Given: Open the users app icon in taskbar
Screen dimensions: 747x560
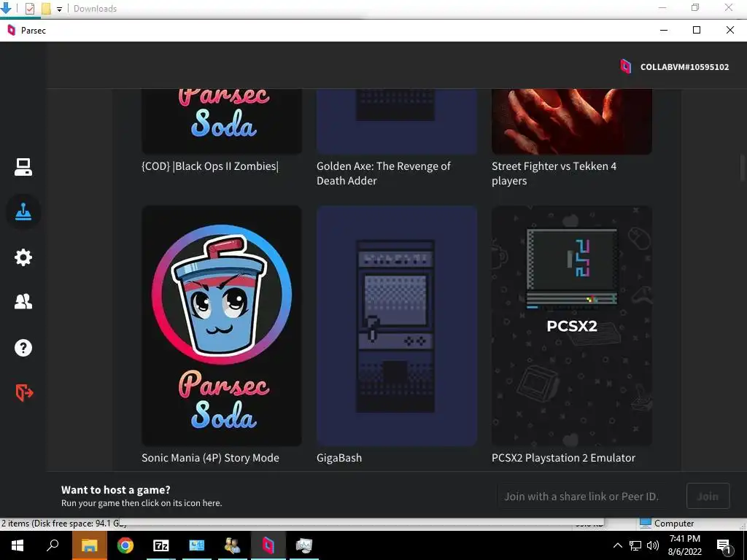Looking at the screenshot, I should (233, 545).
